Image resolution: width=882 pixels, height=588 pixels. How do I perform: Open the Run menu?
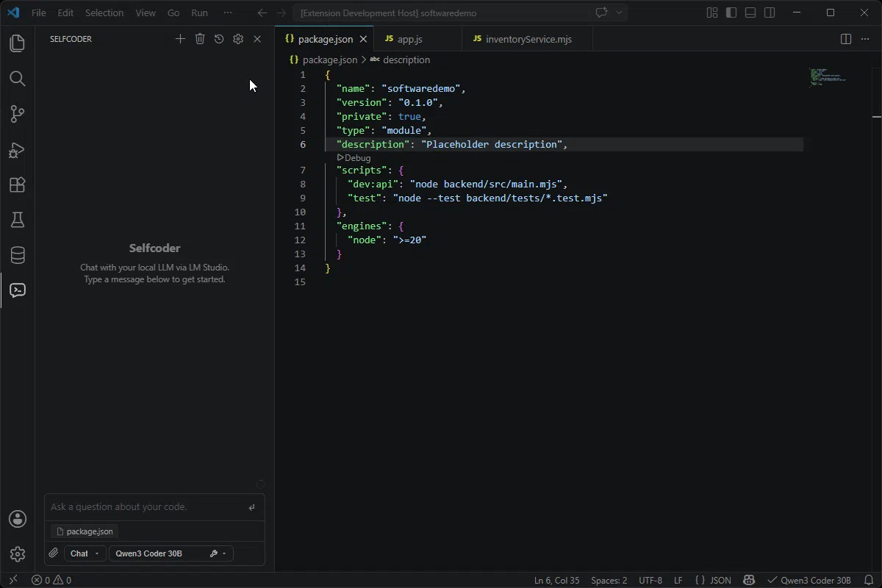coord(199,12)
